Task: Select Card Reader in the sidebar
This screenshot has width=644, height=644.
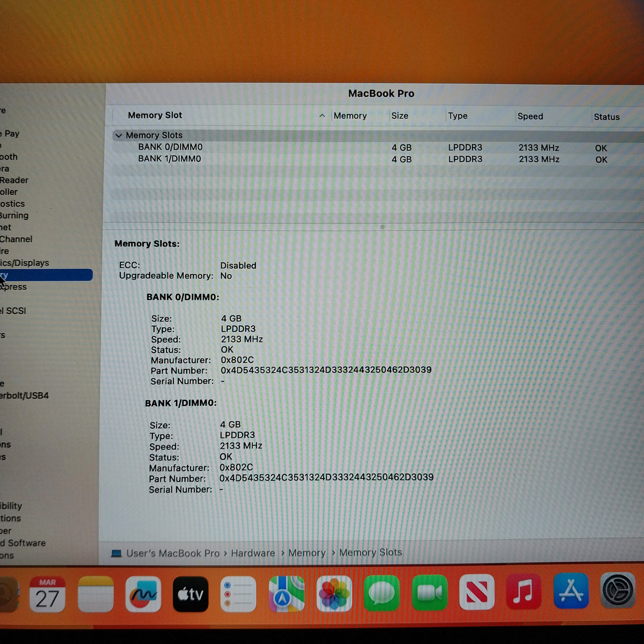Action: coord(14,180)
